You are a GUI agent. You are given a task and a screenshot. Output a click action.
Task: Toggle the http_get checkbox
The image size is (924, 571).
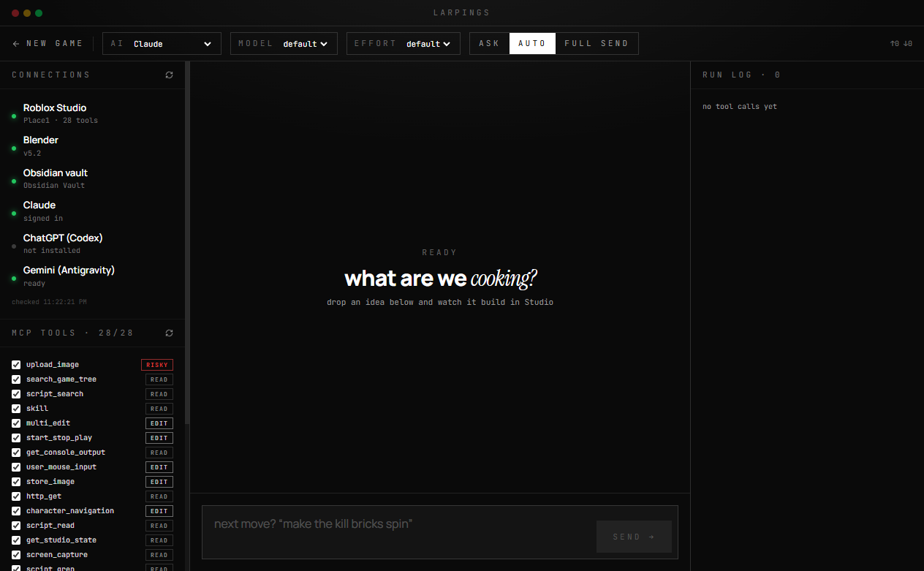pyautogui.click(x=16, y=496)
